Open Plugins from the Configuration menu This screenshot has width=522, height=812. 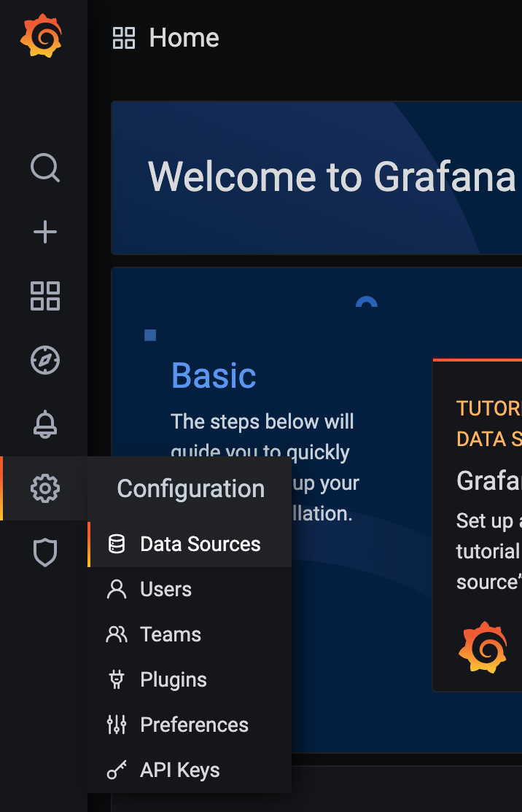point(190,679)
